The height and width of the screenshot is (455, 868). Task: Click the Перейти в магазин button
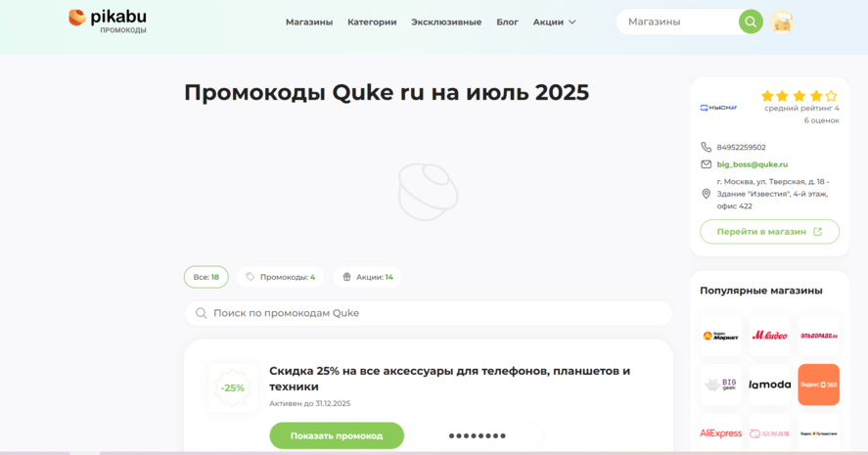[x=769, y=232]
